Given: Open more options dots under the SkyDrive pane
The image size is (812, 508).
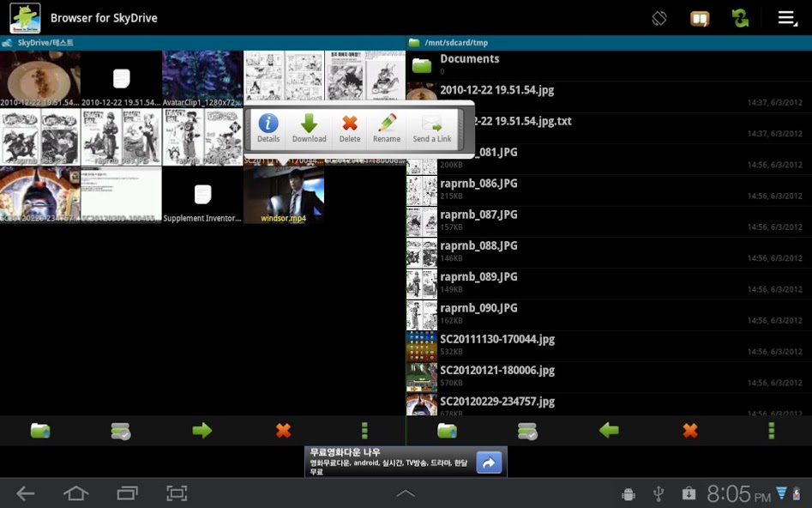Looking at the screenshot, I should [x=364, y=431].
